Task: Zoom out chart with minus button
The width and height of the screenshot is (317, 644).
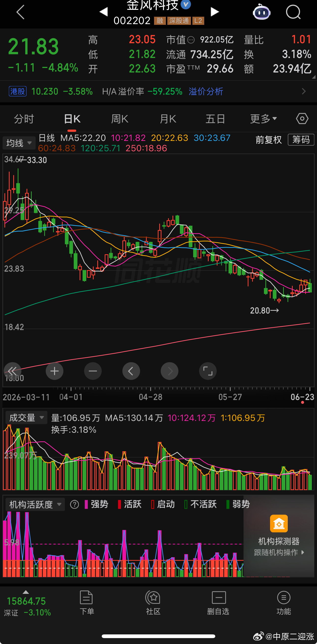Action: pyautogui.click(x=93, y=371)
